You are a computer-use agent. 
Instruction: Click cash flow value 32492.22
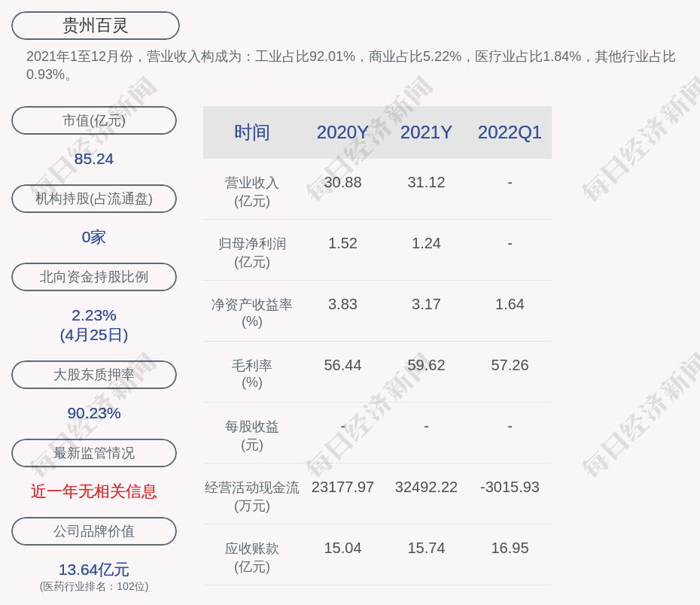(426, 487)
